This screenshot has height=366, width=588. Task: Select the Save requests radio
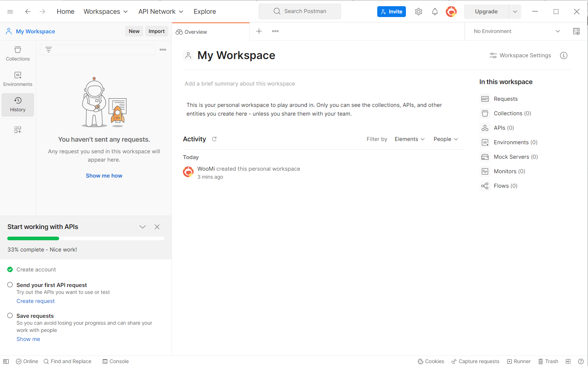click(x=10, y=316)
